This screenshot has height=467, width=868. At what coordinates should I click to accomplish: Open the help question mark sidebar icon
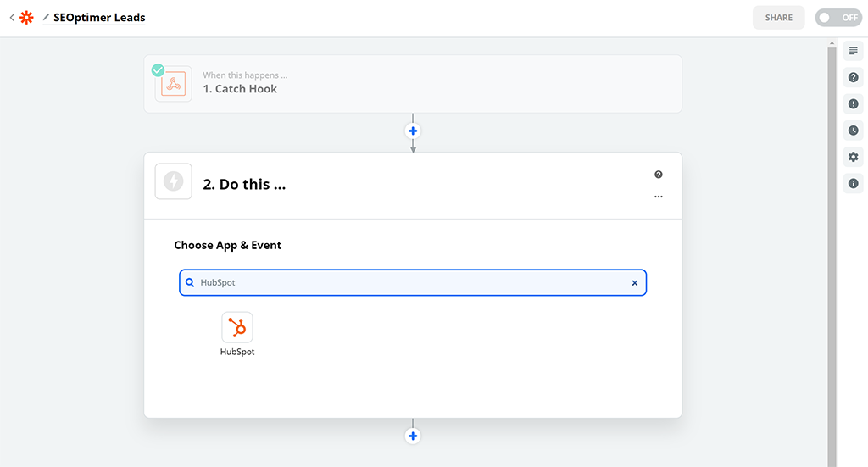coord(853,77)
